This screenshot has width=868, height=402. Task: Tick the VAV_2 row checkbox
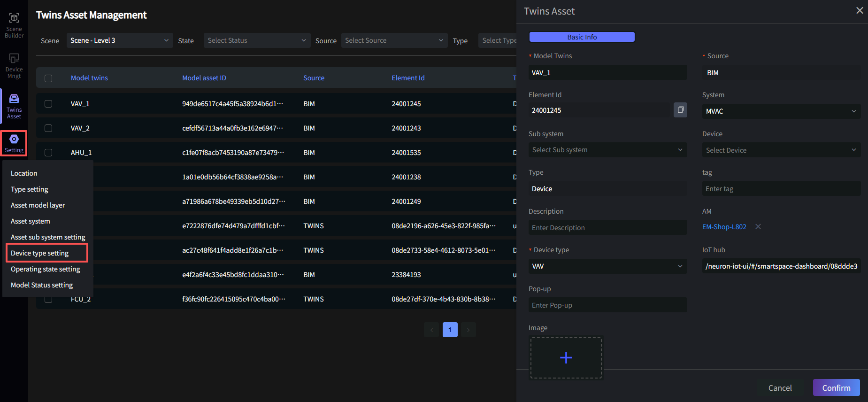[48, 128]
